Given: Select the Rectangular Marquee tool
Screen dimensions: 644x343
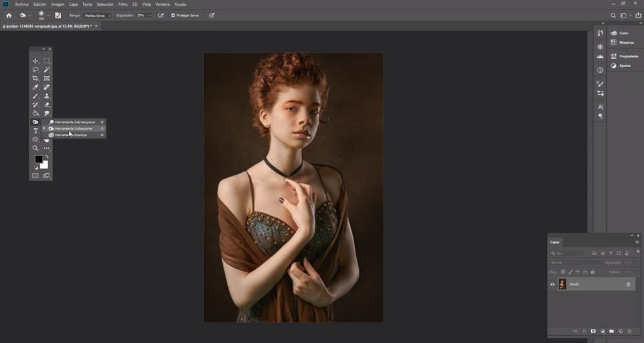Looking at the screenshot, I should [x=46, y=61].
